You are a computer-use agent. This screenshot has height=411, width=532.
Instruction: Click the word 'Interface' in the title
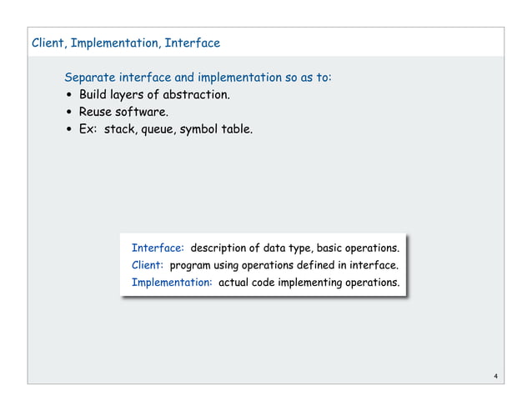193,43
